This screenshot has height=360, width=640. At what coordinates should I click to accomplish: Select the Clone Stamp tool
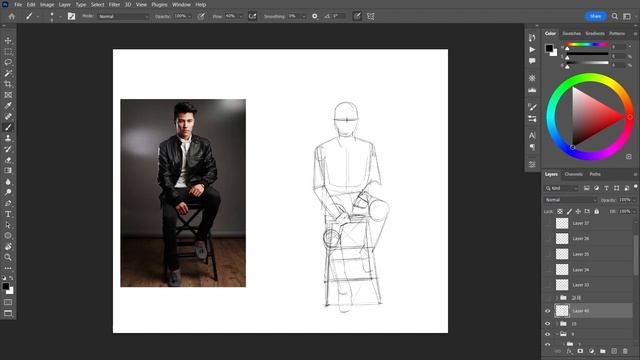pyautogui.click(x=8, y=138)
